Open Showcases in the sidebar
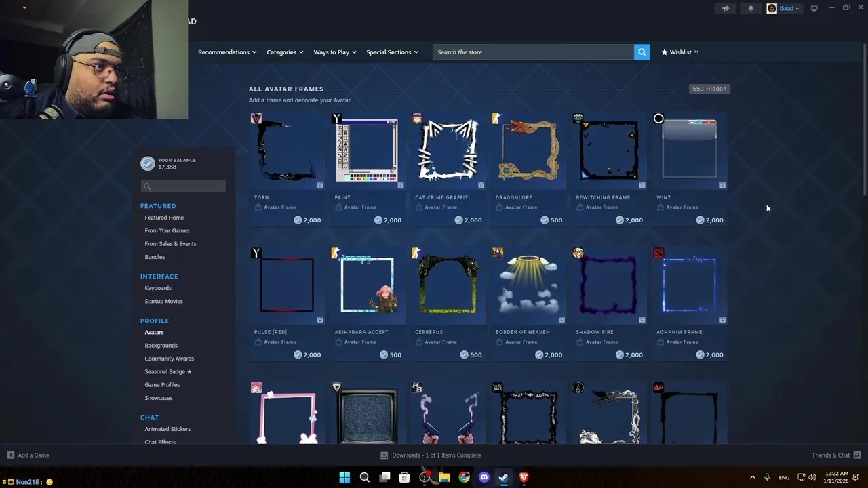The image size is (868, 488). pos(158,398)
